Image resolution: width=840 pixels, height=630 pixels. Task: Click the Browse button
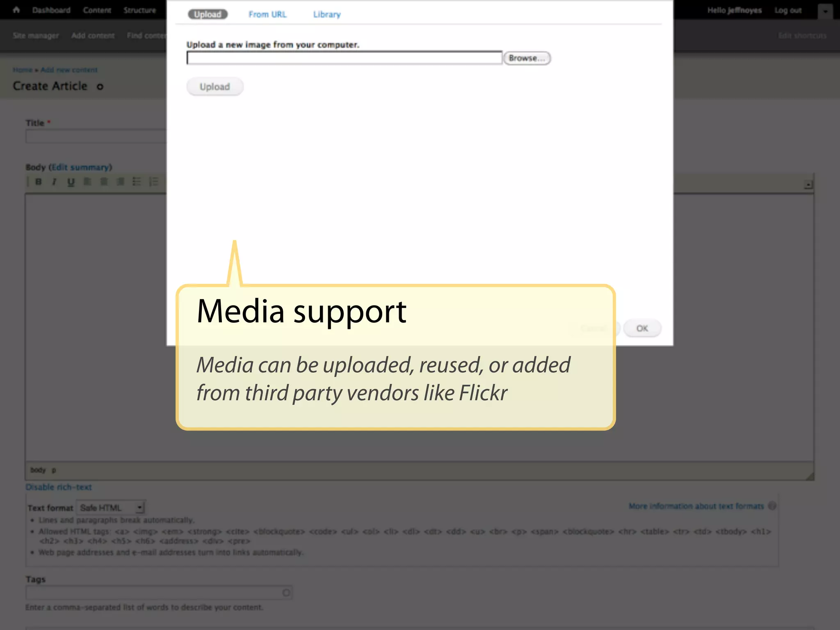(x=527, y=58)
